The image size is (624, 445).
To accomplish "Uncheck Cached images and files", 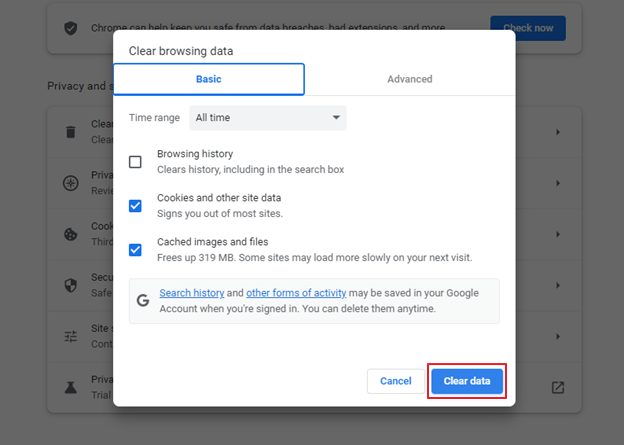I will [135, 250].
